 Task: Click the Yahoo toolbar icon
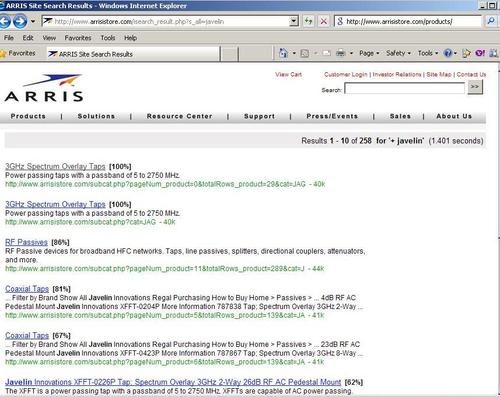point(480,53)
